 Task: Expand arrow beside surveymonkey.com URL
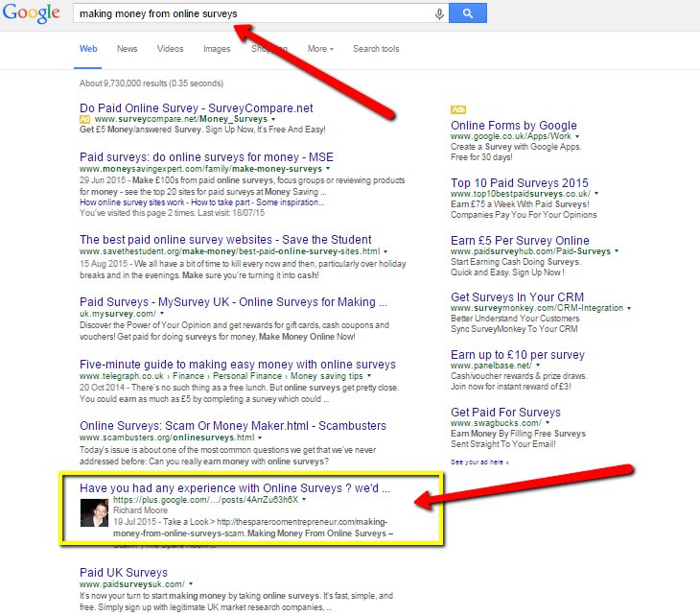pos(629,308)
